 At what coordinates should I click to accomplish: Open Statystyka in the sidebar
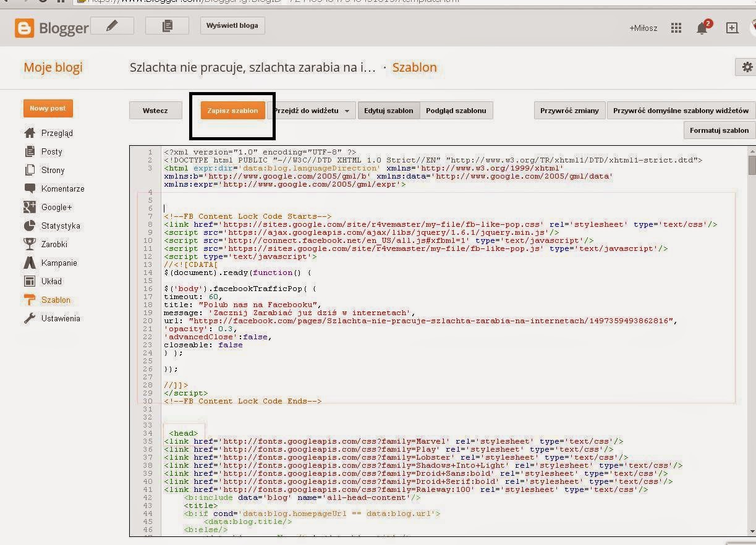(x=61, y=226)
